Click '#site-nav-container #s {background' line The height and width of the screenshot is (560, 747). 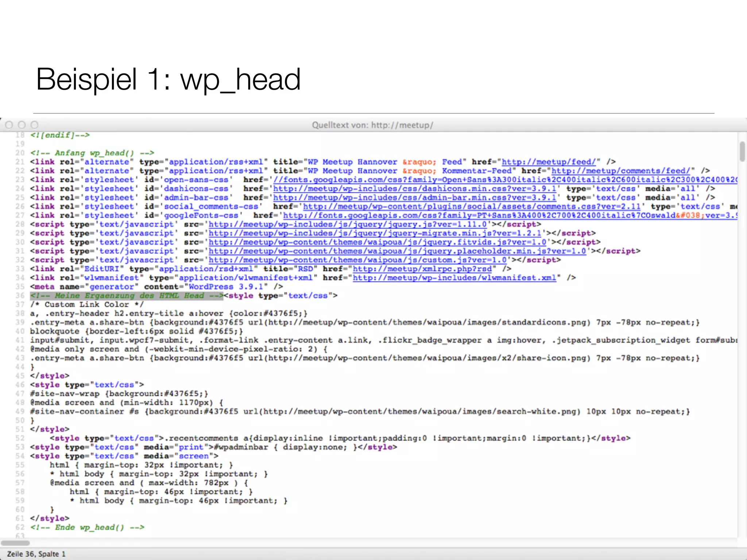pos(360,411)
